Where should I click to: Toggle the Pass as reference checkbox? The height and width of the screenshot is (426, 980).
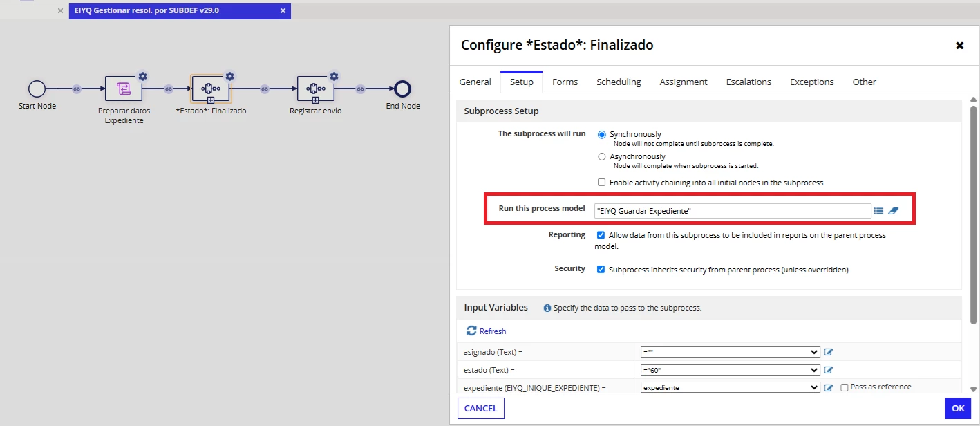point(845,387)
